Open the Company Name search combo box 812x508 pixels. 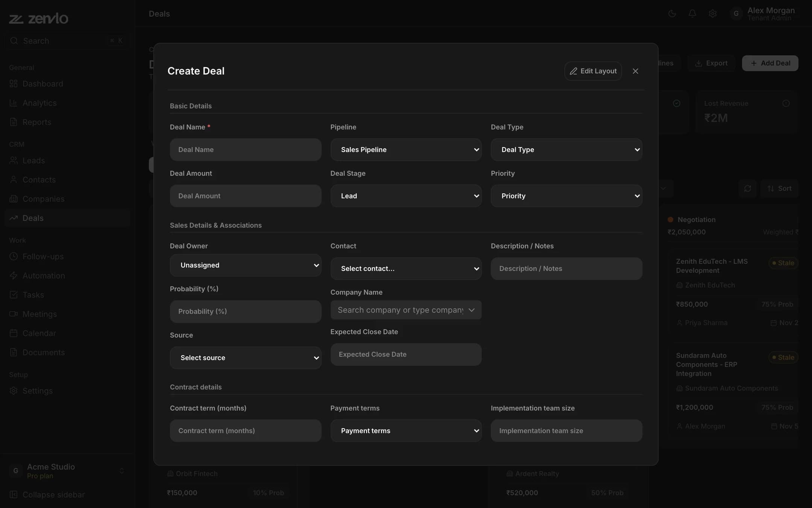406,310
